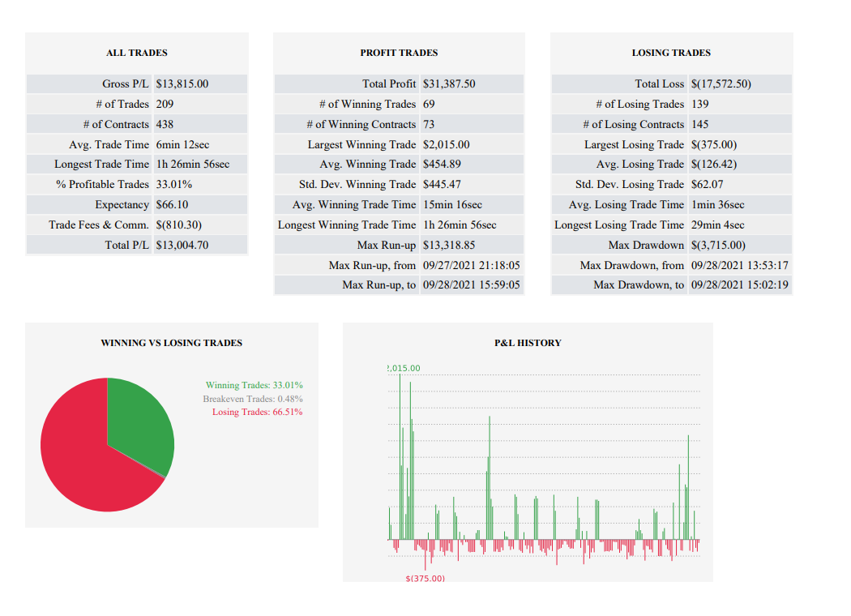This screenshot has height=616, width=851.
Task: Click the WINNING VS LOSING TRADES chart title
Action: click(172, 343)
